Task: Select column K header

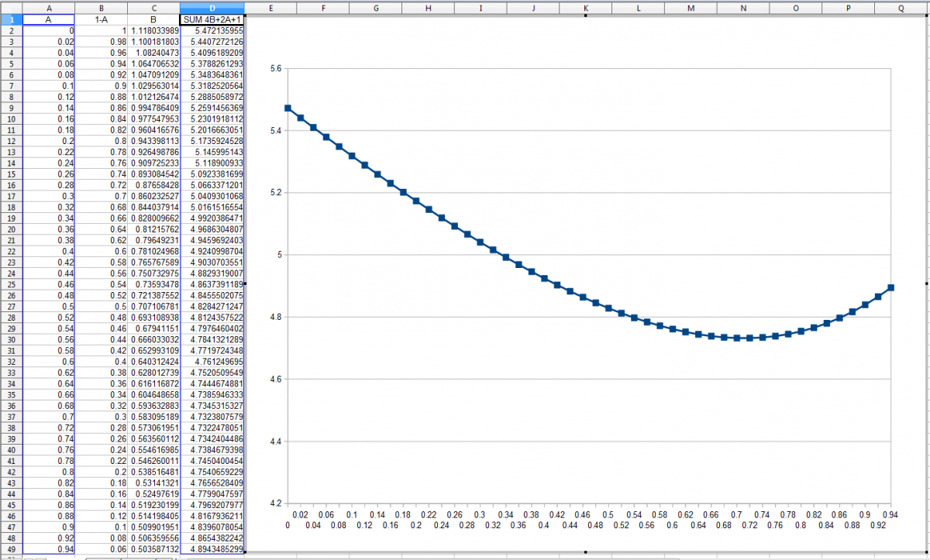Action: point(585,7)
